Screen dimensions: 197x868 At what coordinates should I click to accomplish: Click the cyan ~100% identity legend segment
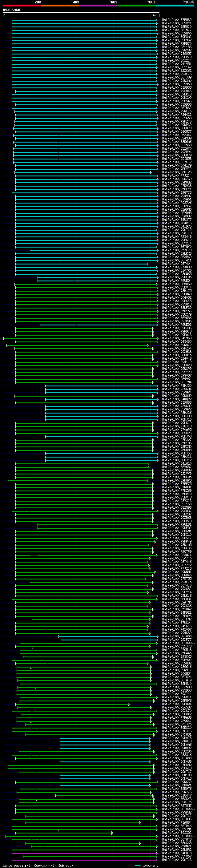(x=175, y=6)
